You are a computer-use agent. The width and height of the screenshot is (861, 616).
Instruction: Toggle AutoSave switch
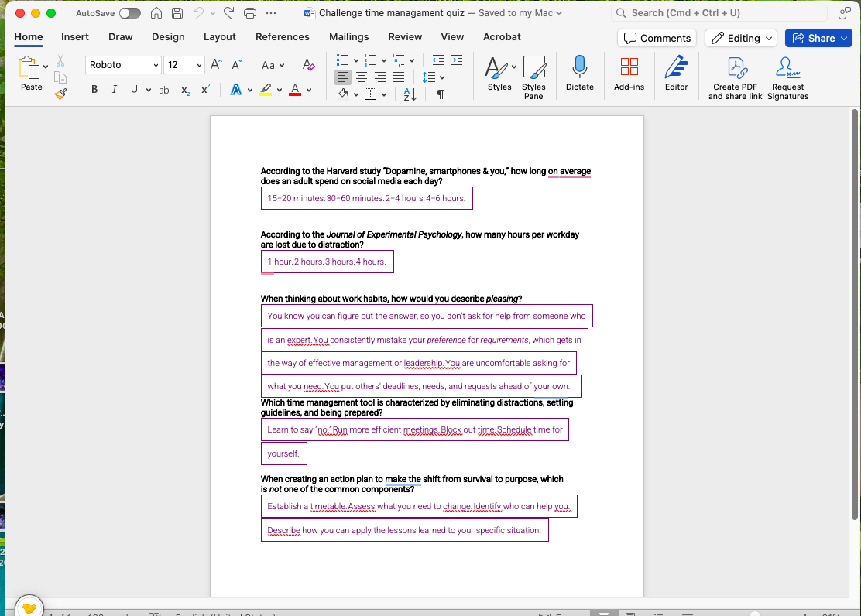129,12
